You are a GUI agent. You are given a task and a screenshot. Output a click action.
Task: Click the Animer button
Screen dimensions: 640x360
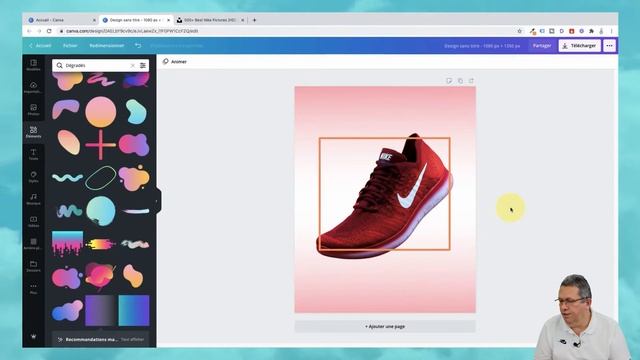point(175,62)
